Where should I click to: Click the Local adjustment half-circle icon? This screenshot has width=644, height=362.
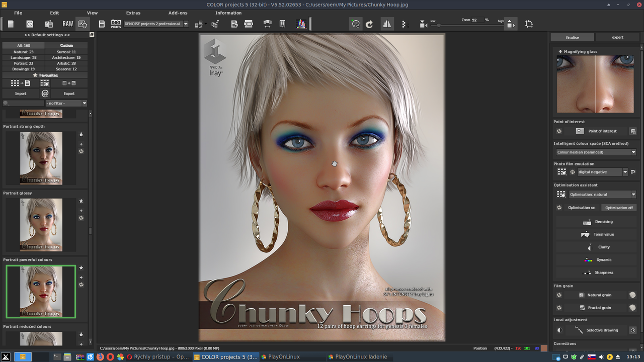pos(559,330)
